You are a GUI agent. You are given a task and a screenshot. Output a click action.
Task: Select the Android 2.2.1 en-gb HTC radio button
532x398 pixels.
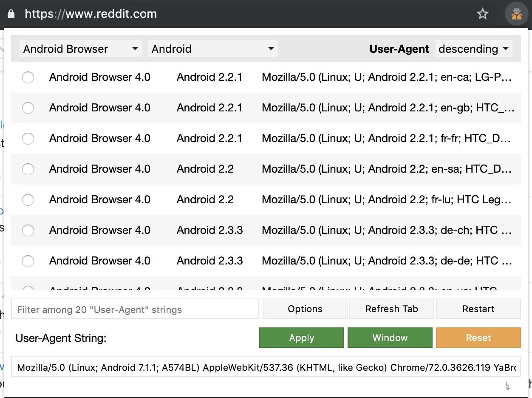tap(28, 108)
